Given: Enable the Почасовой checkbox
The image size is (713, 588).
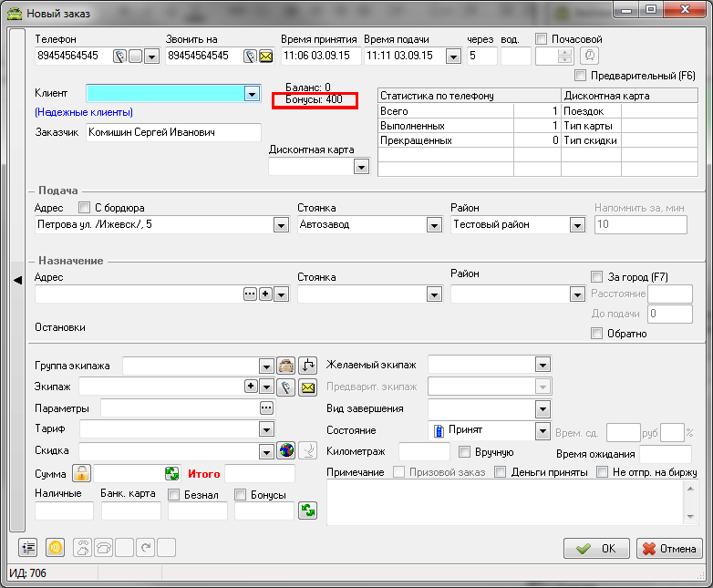Looking at the screenshot, I should pos(542,39).
